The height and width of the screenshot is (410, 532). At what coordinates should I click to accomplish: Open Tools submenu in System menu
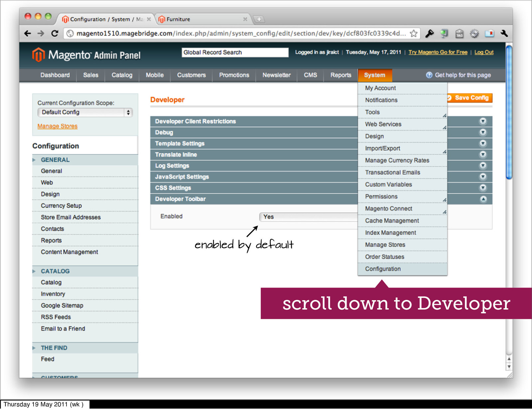tap(402, 112)
